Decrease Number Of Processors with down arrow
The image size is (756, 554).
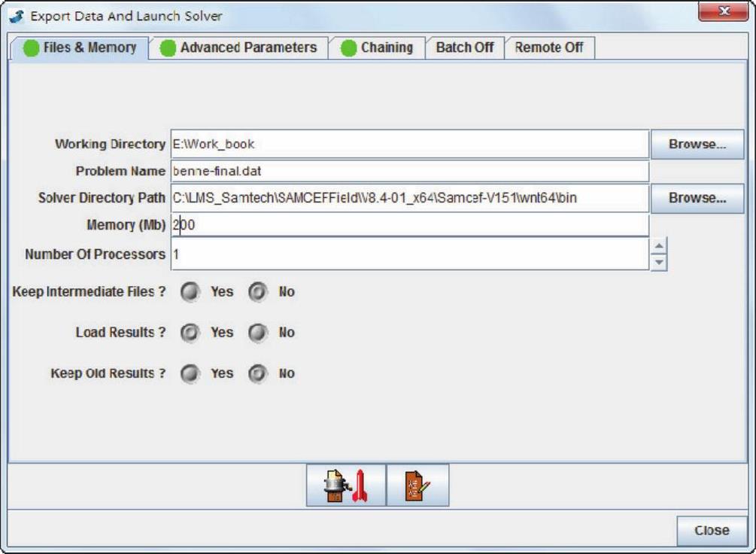click(x=658, y=262)
